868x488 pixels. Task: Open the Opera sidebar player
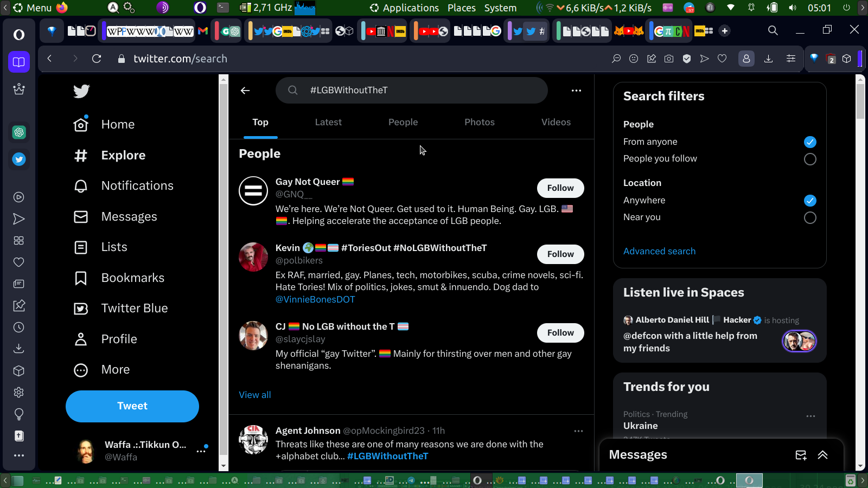click(x=19, y=197)
